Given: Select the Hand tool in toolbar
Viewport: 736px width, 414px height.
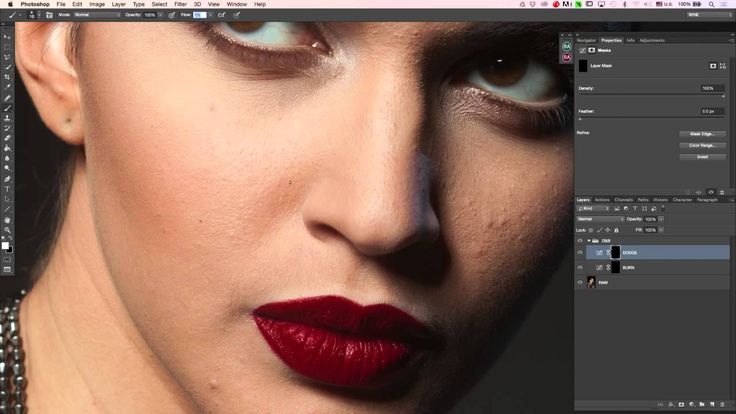Looking at the screenshot, I should (7, 220).
